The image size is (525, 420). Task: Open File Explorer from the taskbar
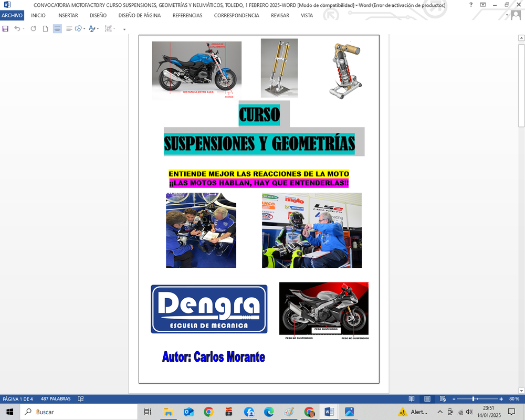(168, 412)
